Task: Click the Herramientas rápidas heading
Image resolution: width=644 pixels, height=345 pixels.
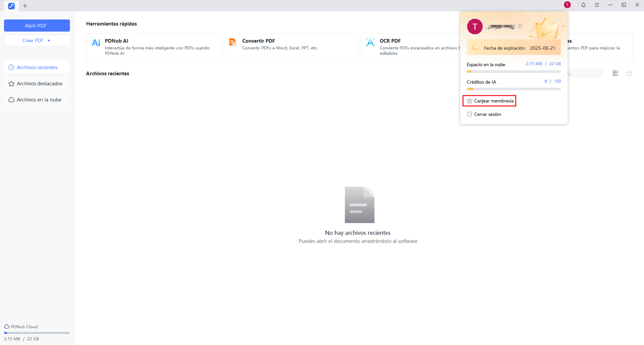Action: 112,24
